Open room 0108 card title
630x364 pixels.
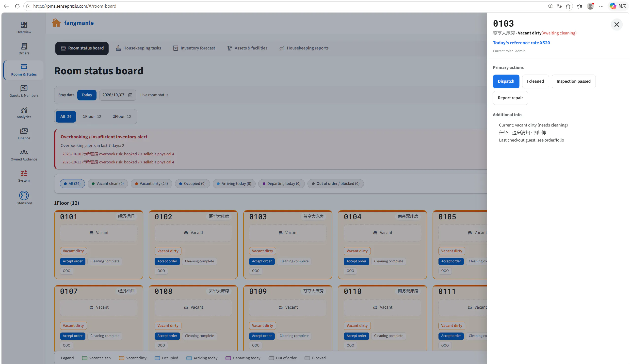click(163, 291)
